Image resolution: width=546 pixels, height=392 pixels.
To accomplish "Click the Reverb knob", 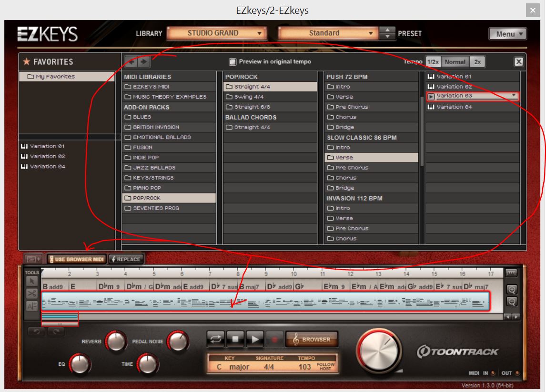I will [x=116, y=341].
